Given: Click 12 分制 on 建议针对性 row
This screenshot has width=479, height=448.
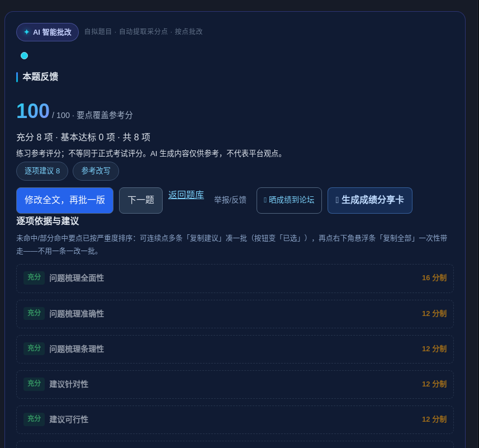Looking at the screenshot, I should click(x=434, y=384).
